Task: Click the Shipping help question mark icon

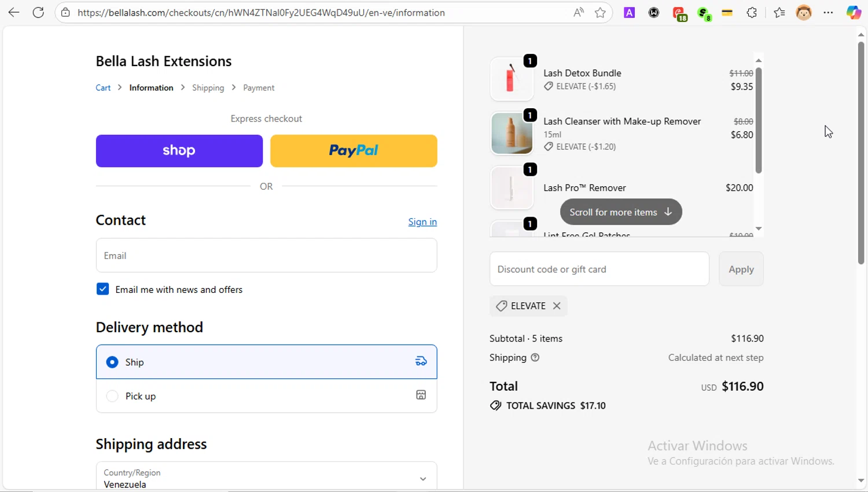Action: pyautogui.click(x=535, y=357)
